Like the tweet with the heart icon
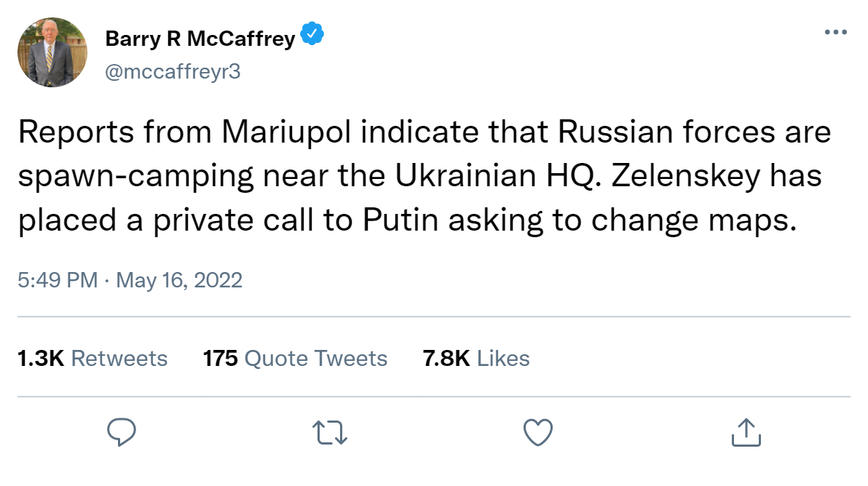 point(538,432)
